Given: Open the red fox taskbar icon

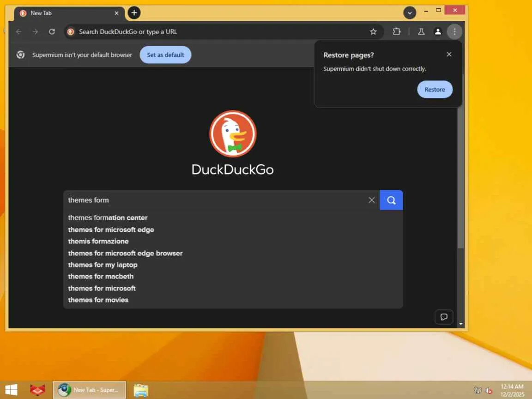Looking at the screenshot, I should (x=37, y=390).
